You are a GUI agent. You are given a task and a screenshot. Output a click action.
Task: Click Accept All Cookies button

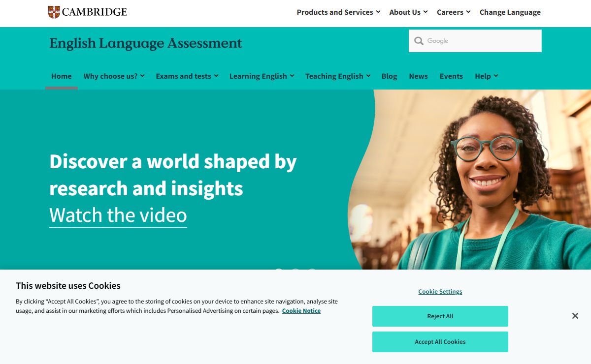440,342
